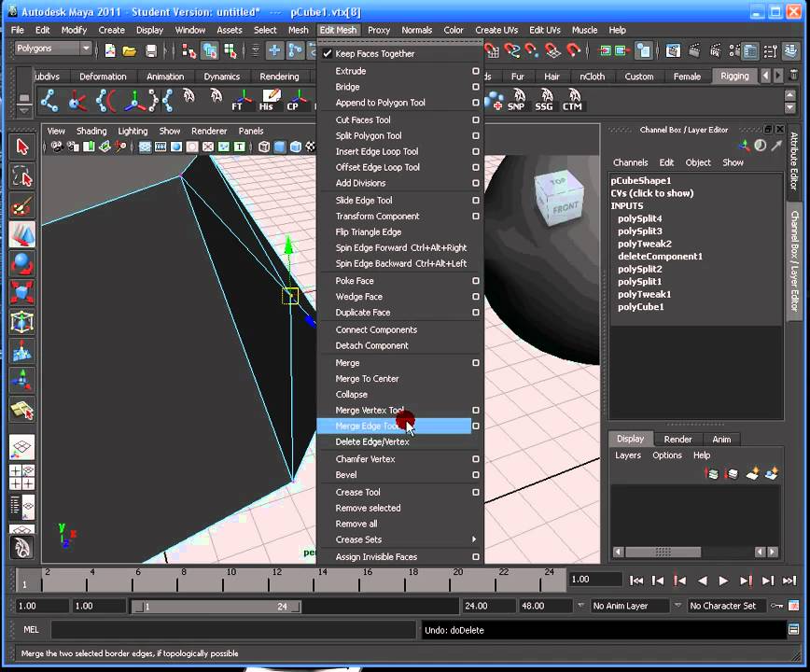Activate the Move tool in toolbox
The image size is (810, 672).
(x=21, y=235)
